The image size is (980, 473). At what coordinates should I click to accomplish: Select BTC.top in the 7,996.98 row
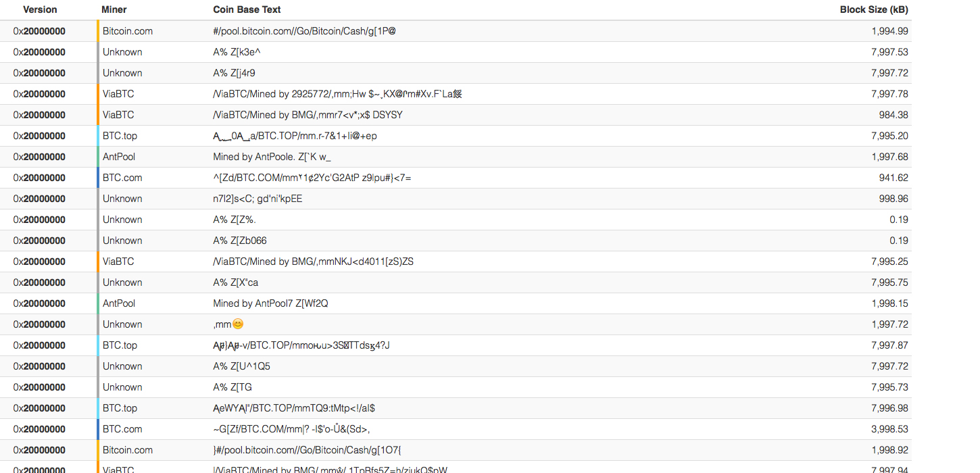tap(120, 408)
